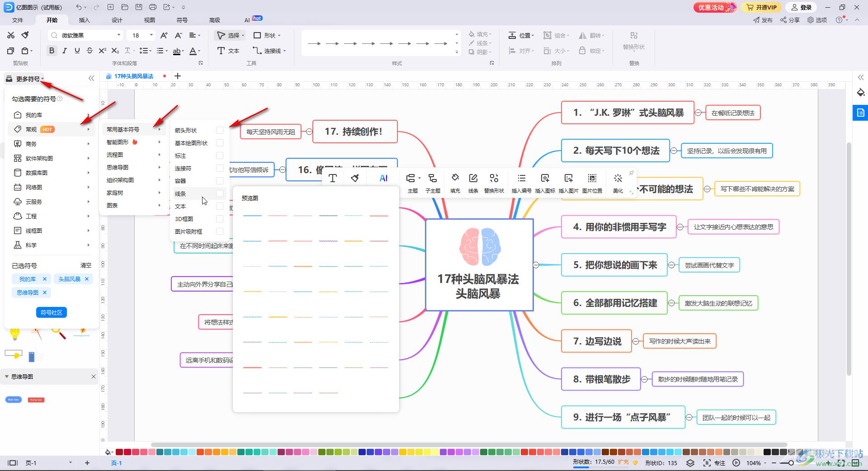Image resolution: width=868 pixels, height=471 pixels.
Task: Expand the Flowchart (流程图) submenu
Action: 133,155
